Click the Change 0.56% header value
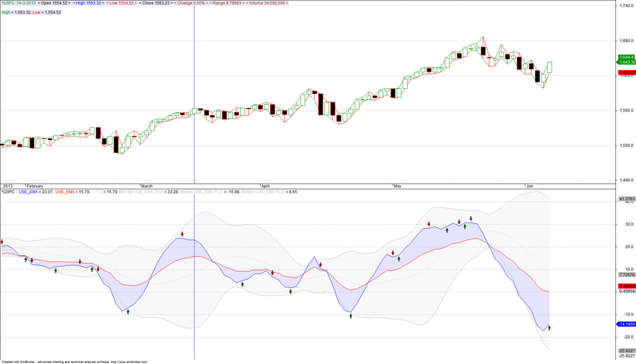 point(191,3)
